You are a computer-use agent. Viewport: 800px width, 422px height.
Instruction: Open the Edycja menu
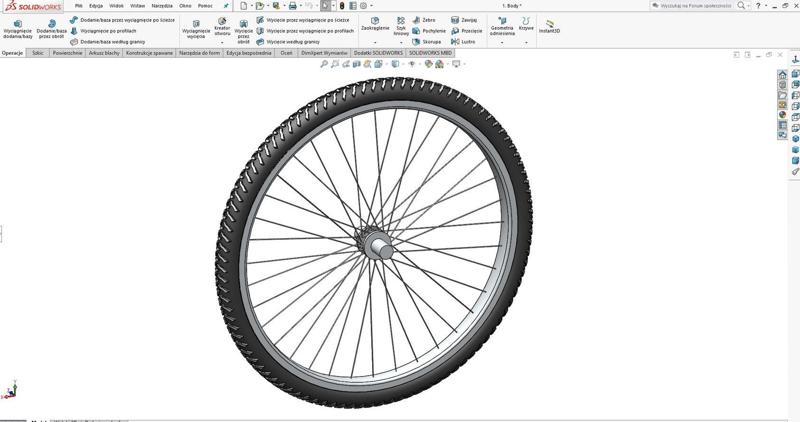[96, 6]
